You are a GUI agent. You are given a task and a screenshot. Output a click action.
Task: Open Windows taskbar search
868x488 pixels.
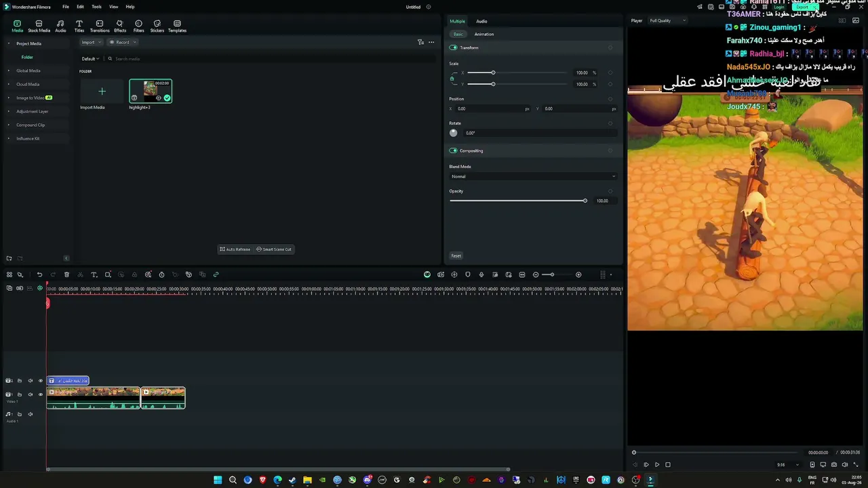(233, 480)
